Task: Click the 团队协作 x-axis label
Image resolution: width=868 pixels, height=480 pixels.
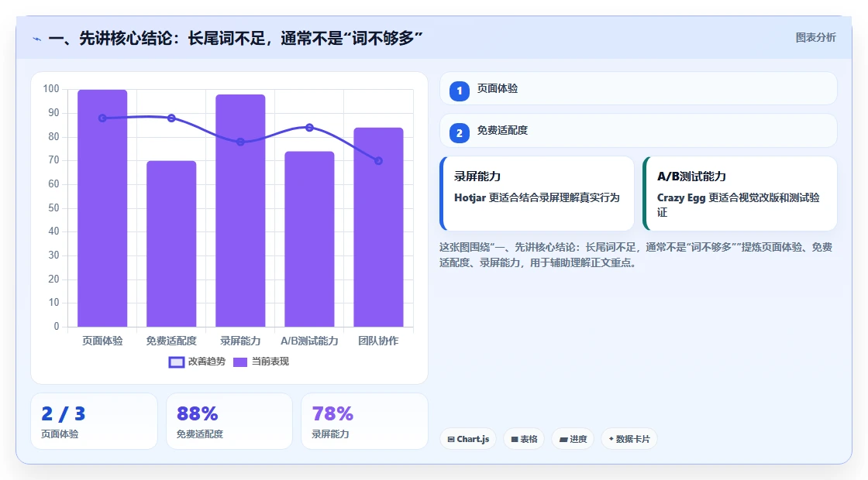Action: tap(379, 341)
